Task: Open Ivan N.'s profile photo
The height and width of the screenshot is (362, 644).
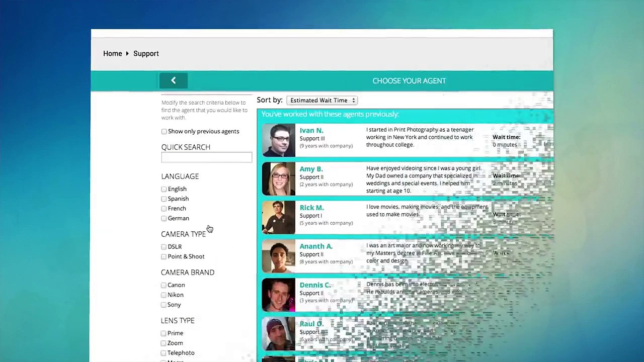Action: point(279,140)
